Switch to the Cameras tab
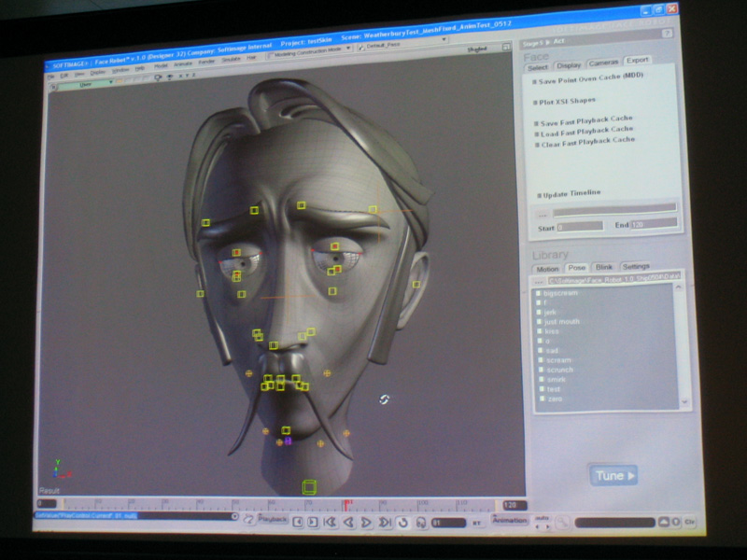This screenshot has height=560, width=747. click(603, 63)
